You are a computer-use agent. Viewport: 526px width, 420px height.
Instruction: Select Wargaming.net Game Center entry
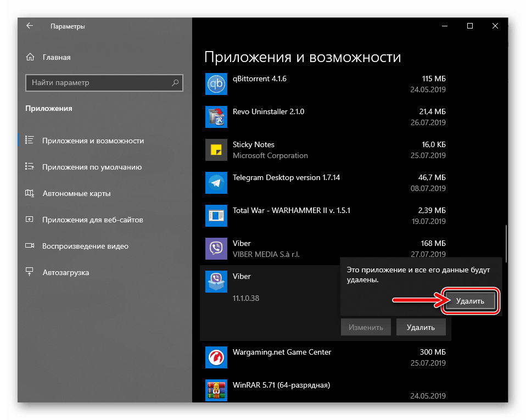326,357
